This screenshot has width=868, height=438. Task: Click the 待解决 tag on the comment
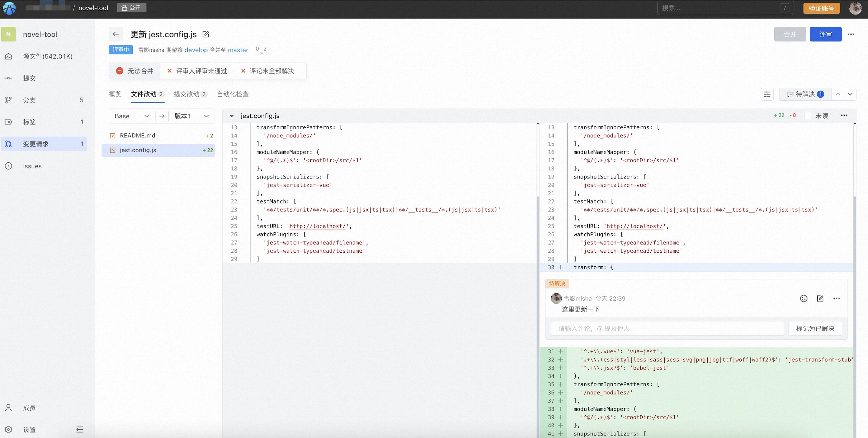click(557, 283)
